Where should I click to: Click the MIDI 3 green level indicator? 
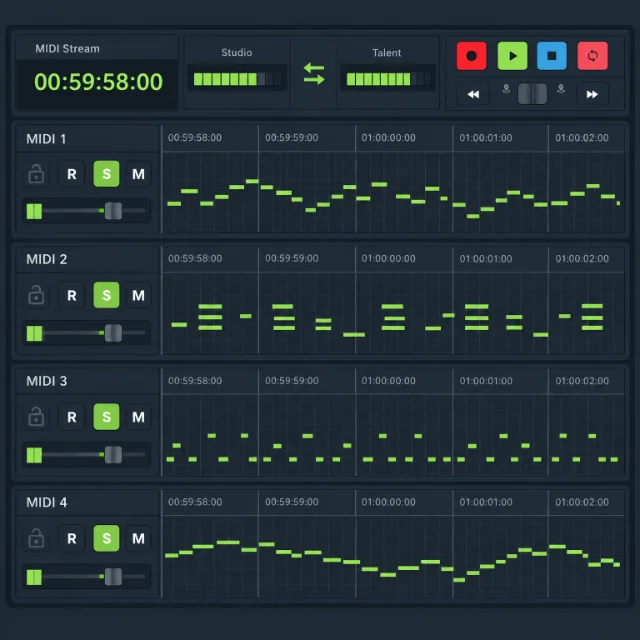coord(34,455)
